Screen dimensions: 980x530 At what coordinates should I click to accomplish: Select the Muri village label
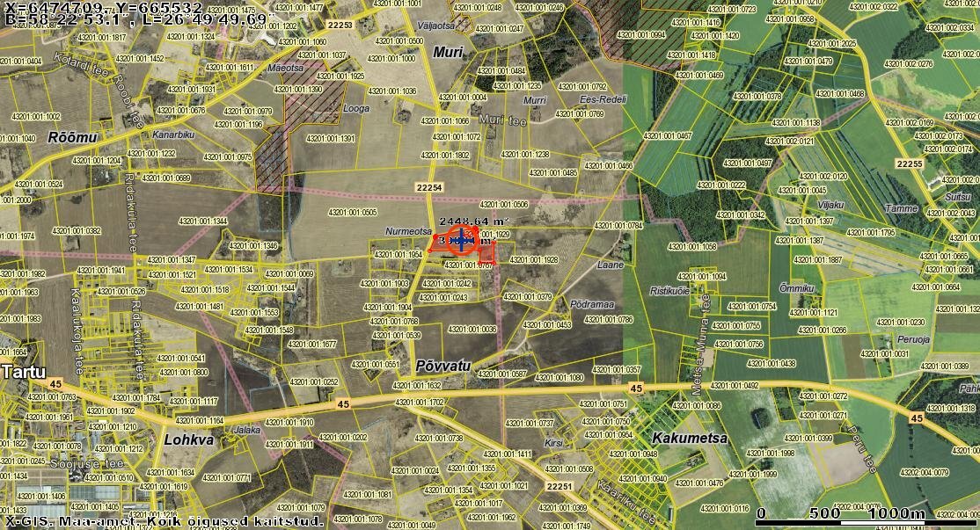(448, 52)
